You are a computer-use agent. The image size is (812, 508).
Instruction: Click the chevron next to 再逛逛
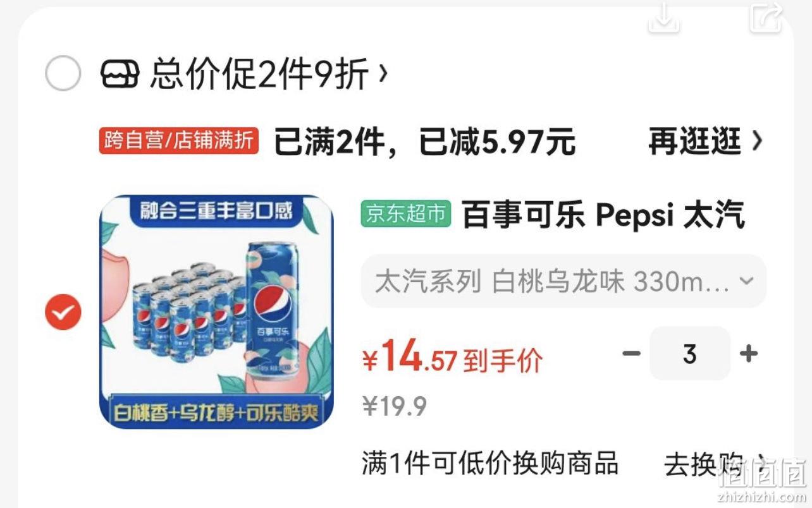757,142
